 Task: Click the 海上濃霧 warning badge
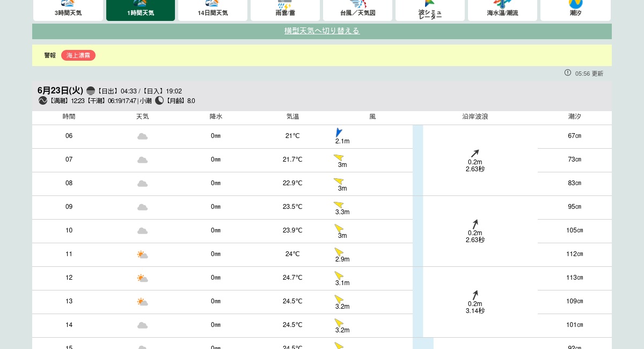pyautogui.click(x=78, y=55)
